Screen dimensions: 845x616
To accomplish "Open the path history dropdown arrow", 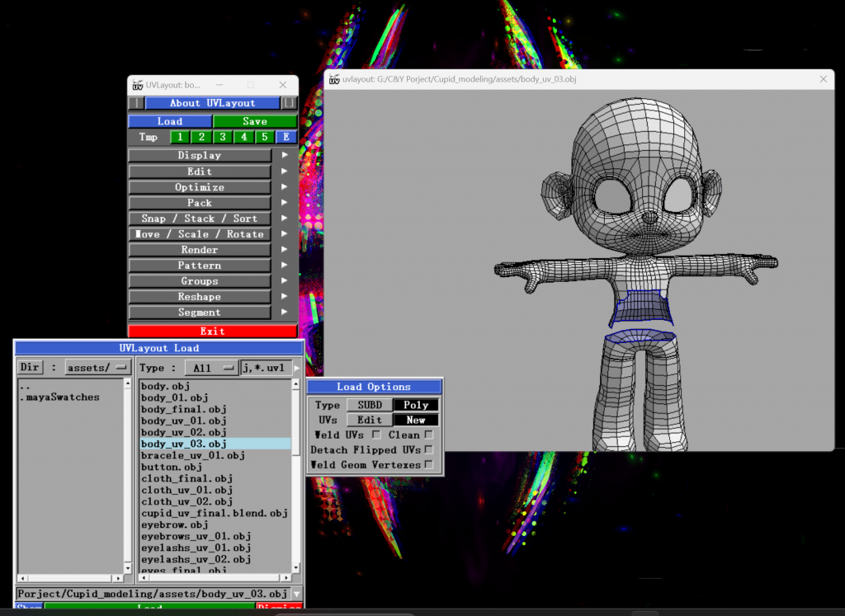I will (297, 594).
